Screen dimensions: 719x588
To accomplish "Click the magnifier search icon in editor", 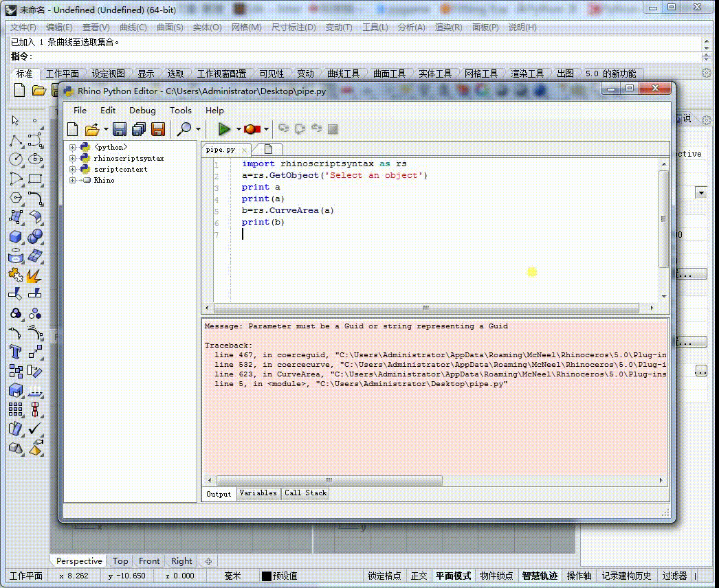I will 184,129.
